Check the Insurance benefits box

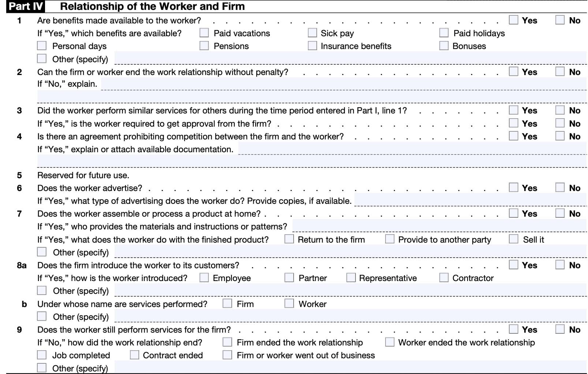tap(312, 46)
